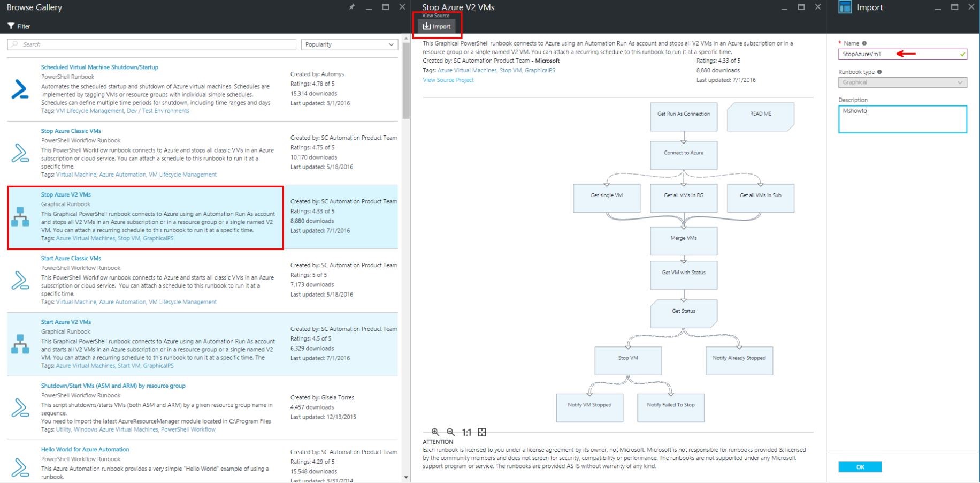Maximize the Browse Gallery blade
This screenshot has width=980, height=483.
[385, 7]
